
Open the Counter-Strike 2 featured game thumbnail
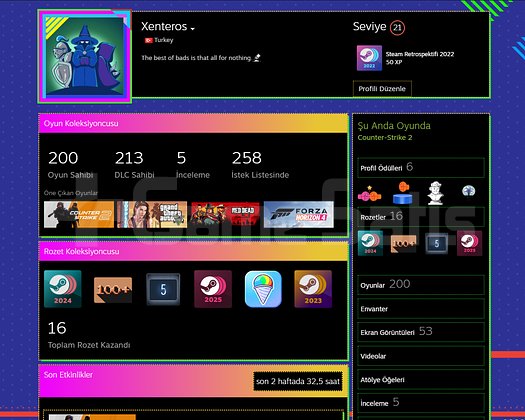[79, 214]
